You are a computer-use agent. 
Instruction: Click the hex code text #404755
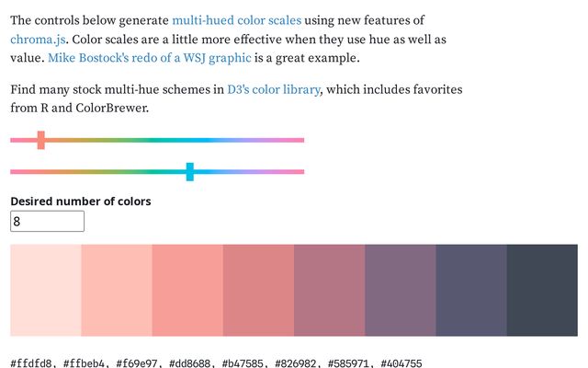(x=401, y=363)
